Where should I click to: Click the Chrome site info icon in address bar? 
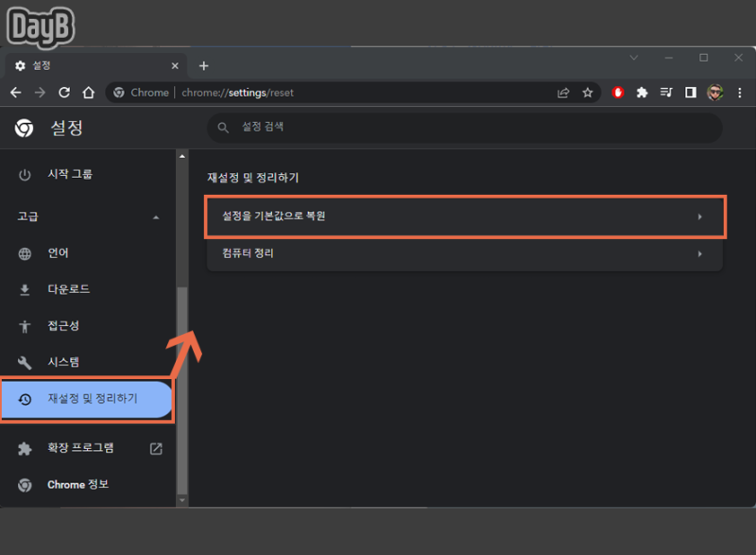(119, 93)
